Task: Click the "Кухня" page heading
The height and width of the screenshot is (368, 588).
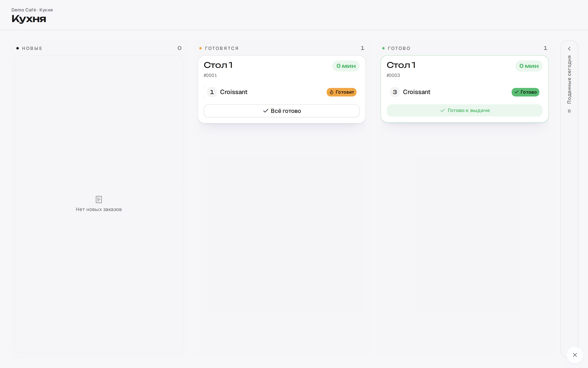Action: click(29, 19)
